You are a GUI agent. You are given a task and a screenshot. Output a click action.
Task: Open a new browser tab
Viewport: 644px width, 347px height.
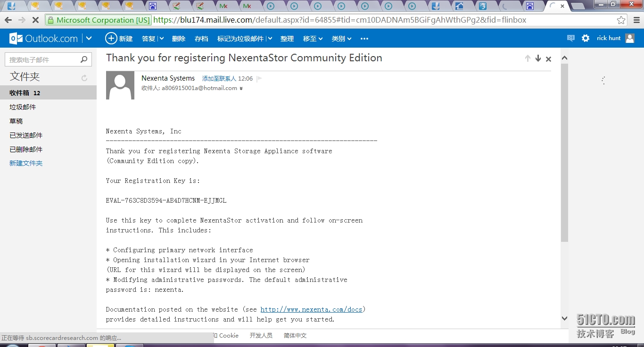pyautogui.click(x=578, y=7)
